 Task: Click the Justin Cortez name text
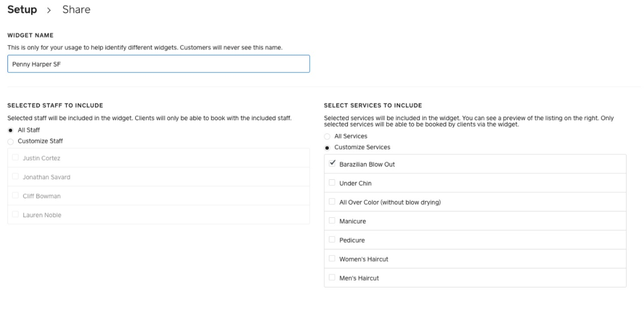[x=41, y=158]
